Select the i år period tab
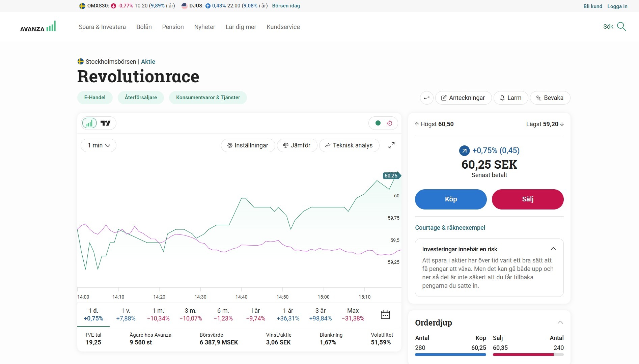Screen dimensions: 639x364 [x=256, y=314]
